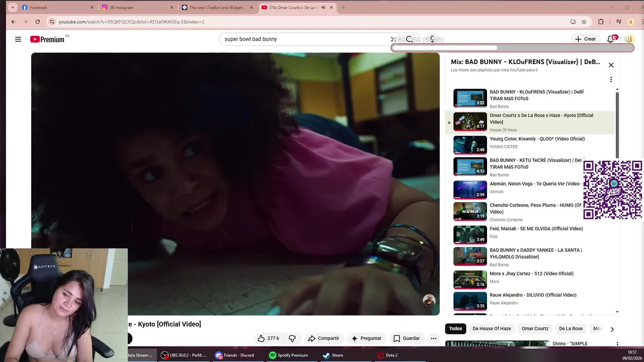The height and width of the screenshot is (362, 644).
Task: Click the Guardar save button
Action: point(407,338)
